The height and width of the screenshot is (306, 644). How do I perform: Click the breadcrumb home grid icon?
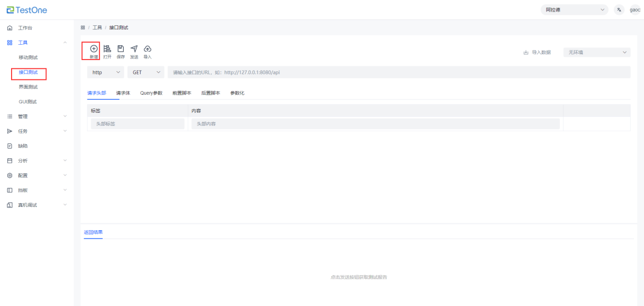[83, 27]
